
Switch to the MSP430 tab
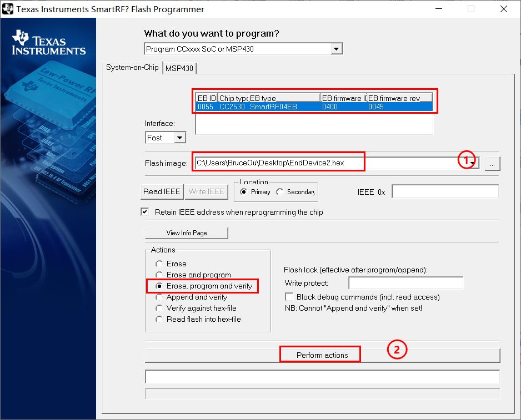pos(179,68)
